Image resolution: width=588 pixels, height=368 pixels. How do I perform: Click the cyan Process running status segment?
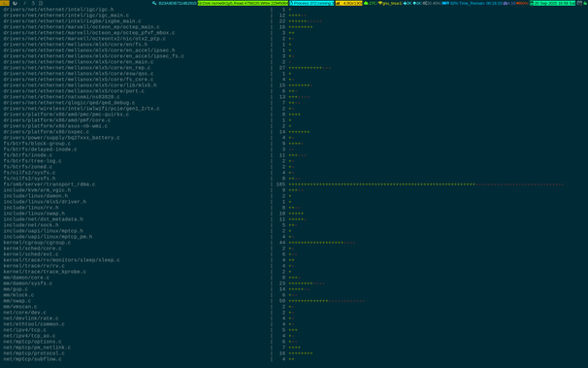click(x=311, y=3)
